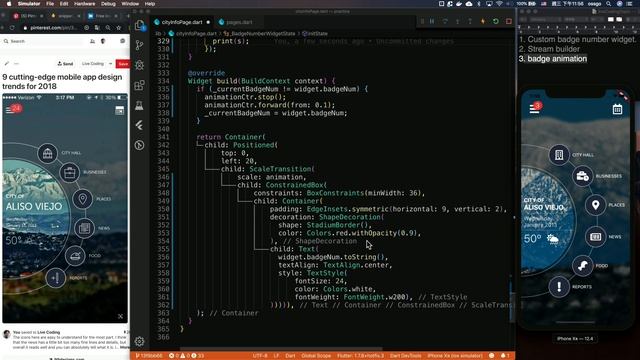Viewport: 640px width, 360px height.
Task: Reload the Pinterest browser page
Action: point(12,28)
